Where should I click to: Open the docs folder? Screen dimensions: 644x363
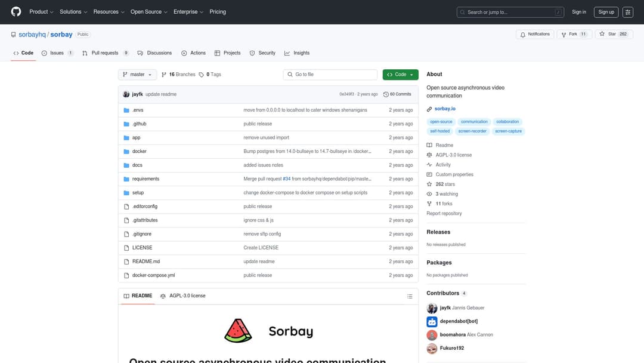[x=137, y=165]
